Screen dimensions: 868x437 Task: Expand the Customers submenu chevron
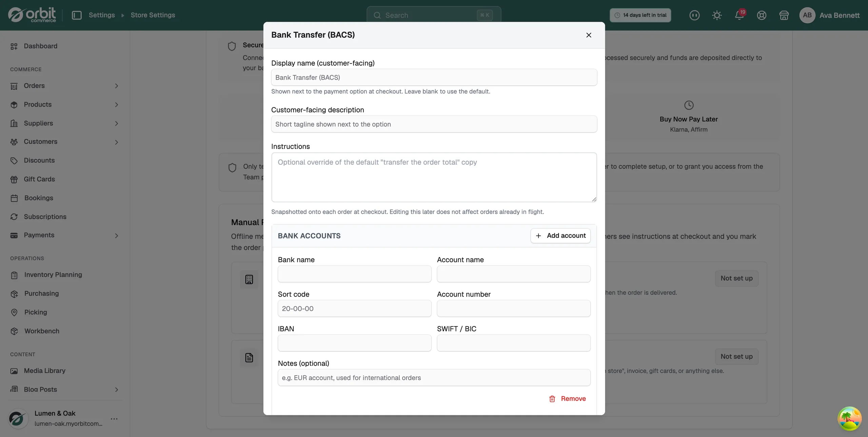[x=116, y=142]
